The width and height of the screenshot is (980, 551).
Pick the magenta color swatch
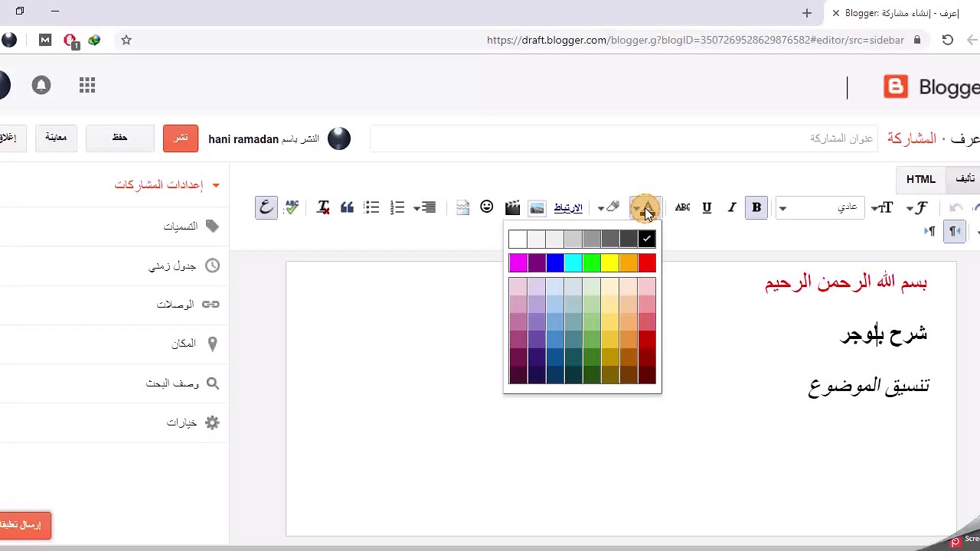(518, 264)
